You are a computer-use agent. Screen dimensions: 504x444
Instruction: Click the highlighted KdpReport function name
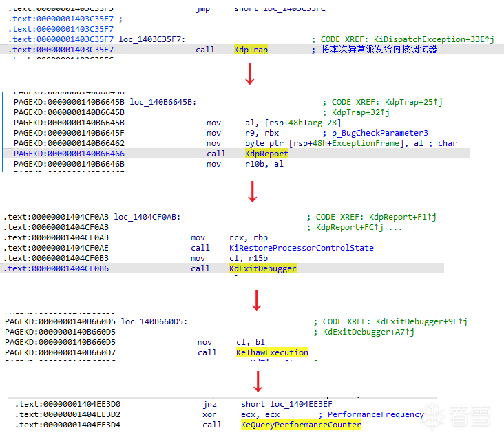click(266, 154)
